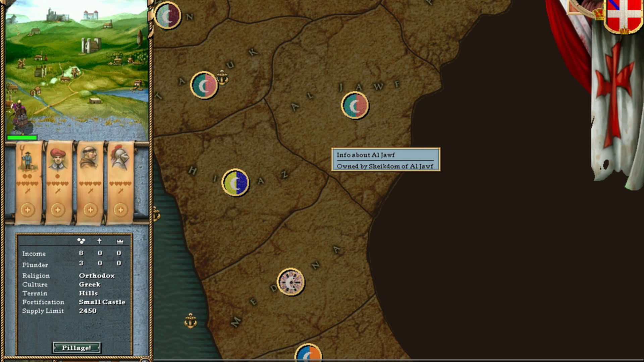The width and height of the screenshot is (644, 362).
Task: Click the Hills terrain value
Action: pyautogui.click(x=88, y=293)
